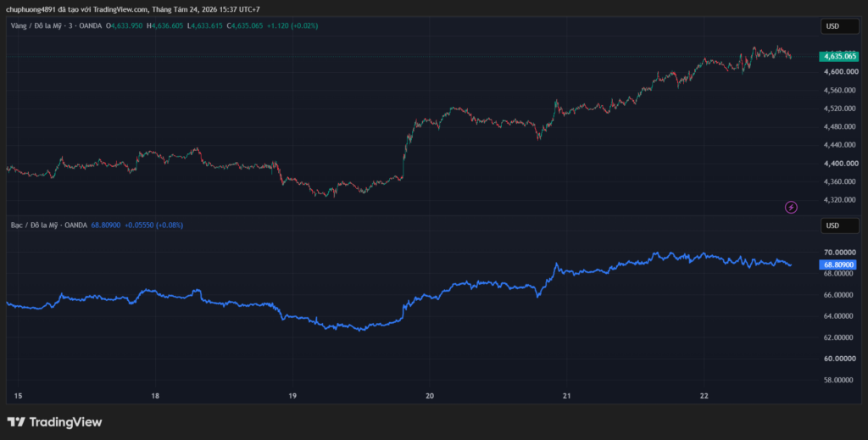
Task: Click the 58.00000 silver axis label
Action: [840, 380]
